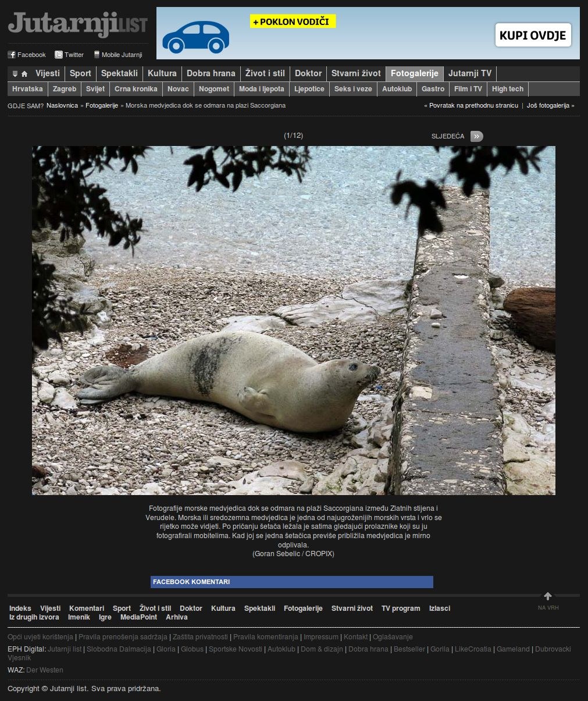Viewport: 588px width, 701px height.
Task: Go to home via house icon
Action: 24,74
